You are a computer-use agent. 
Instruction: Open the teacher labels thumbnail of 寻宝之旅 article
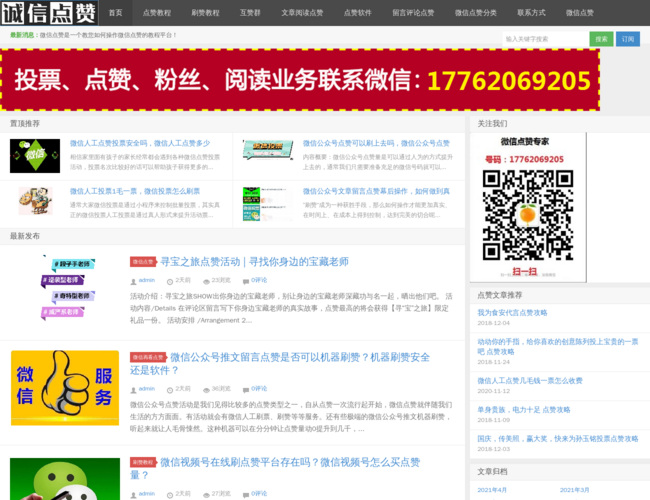coord(65,285)
